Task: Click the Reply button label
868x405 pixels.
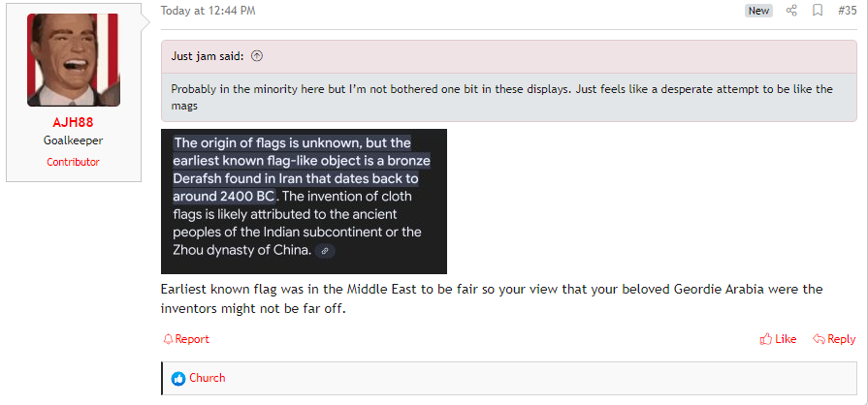Action: pos(842,339)
